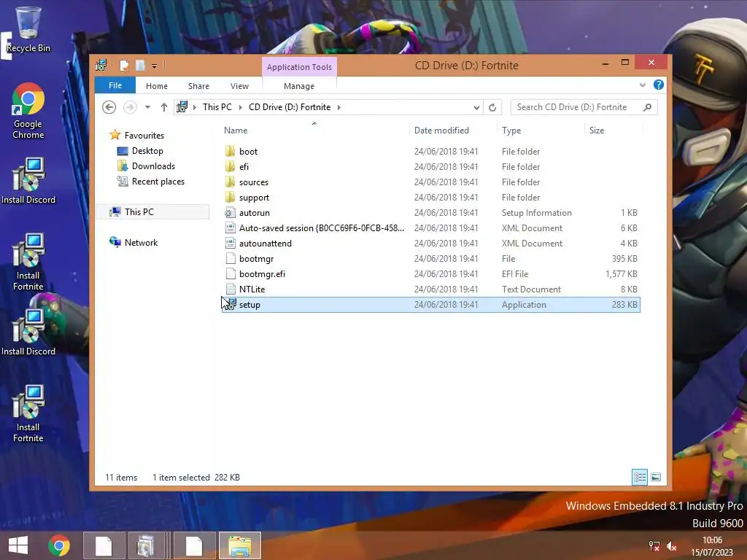Click the New folder quick access icon
Screen dimensions: 747x560
(140, 65)
